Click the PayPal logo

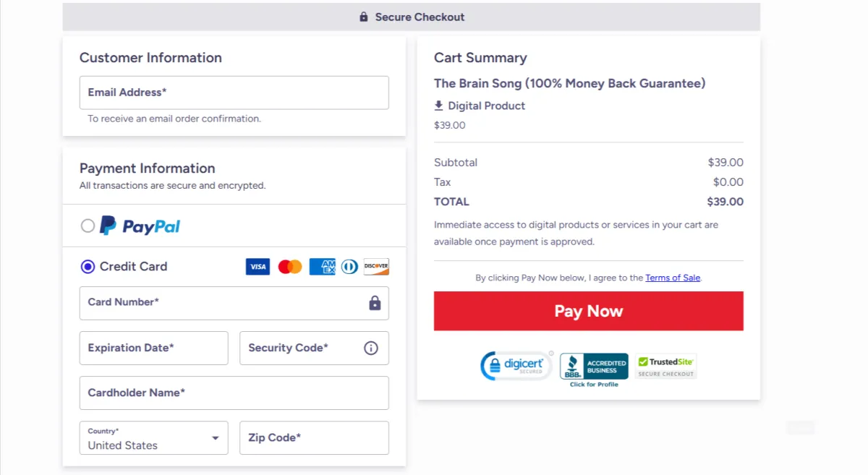[139, 226]
